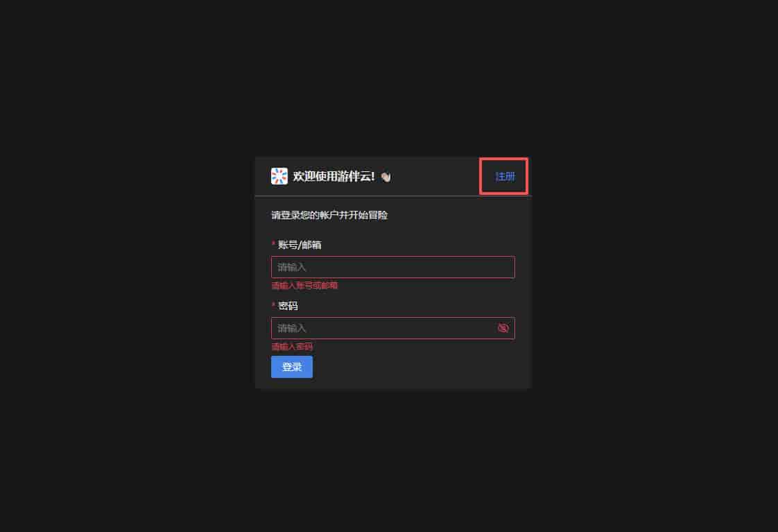This screenshot has height=532, width=778.
Task: Show password using the eye icon
Action: click(503, 328)
